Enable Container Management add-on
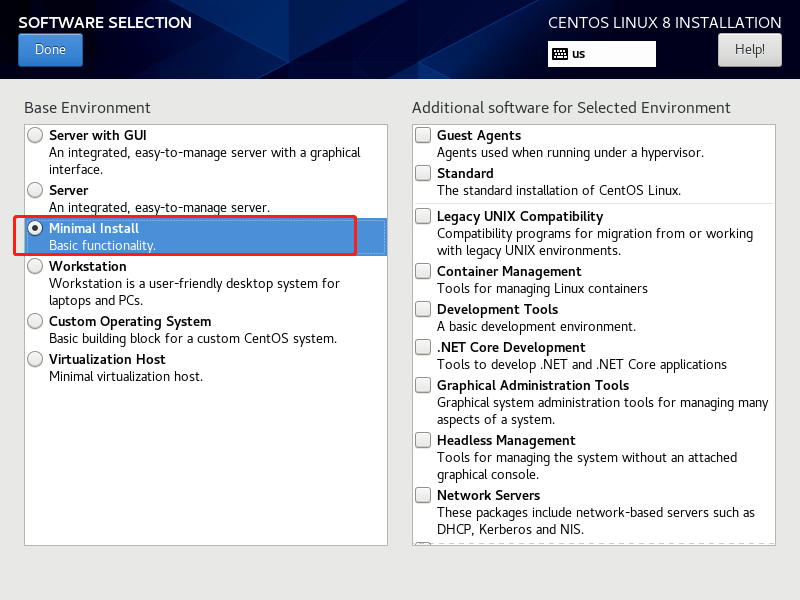Screen dimensions: 800x600 [423, 271]
